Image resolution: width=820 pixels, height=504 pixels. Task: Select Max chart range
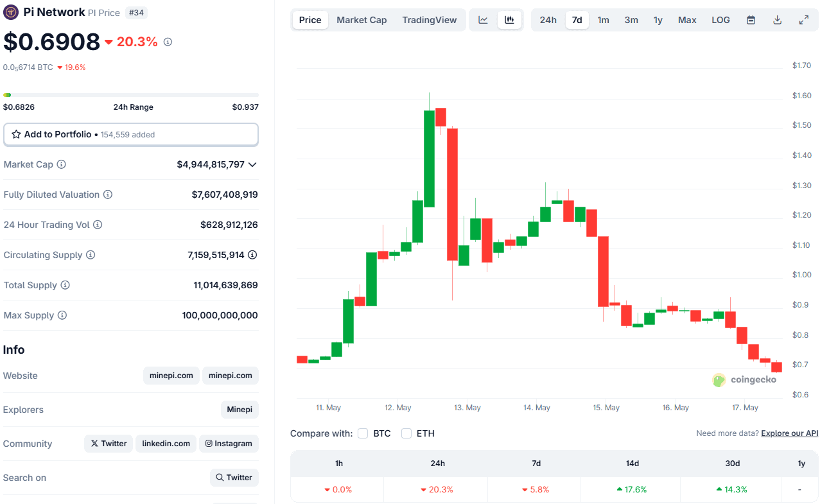[x=687, y=20]
